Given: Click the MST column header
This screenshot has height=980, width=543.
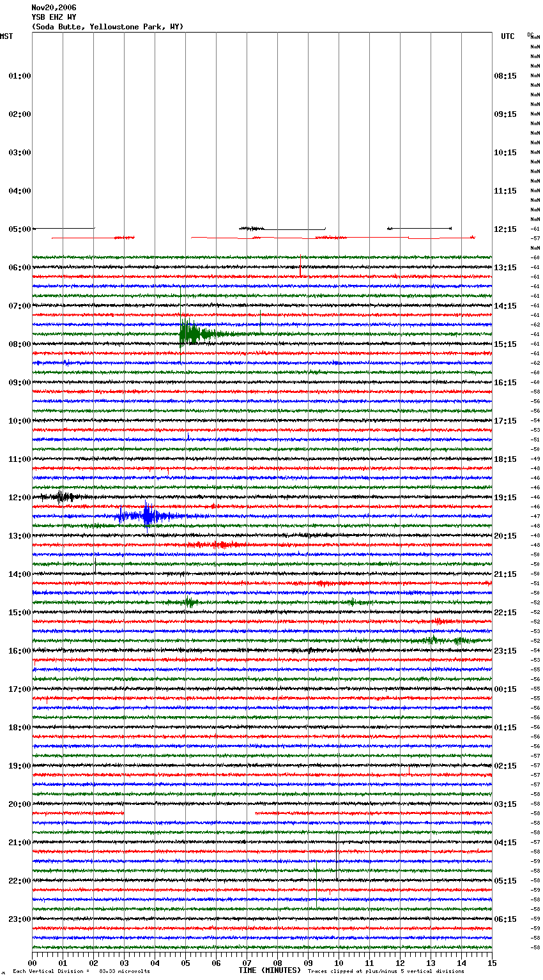Looking at the screenshot, I should coord(6,36).
